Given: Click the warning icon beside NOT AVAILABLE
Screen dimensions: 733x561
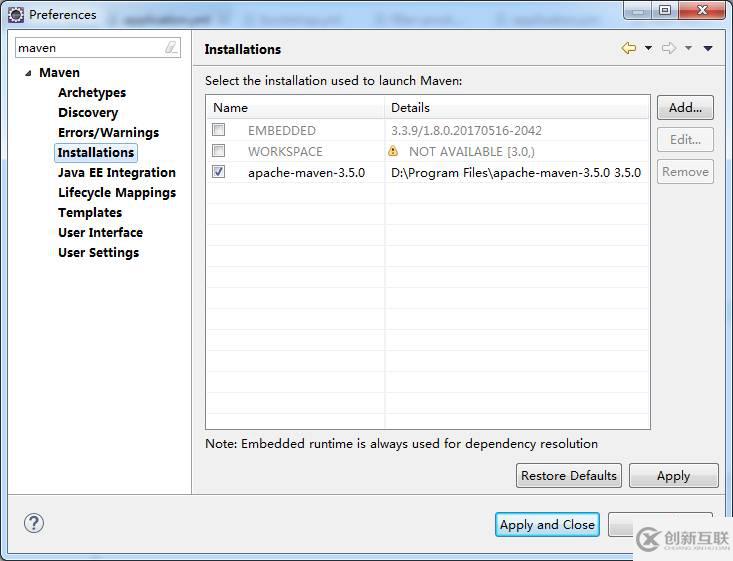Looking at the screenshot, I should [x=393, y=151].
